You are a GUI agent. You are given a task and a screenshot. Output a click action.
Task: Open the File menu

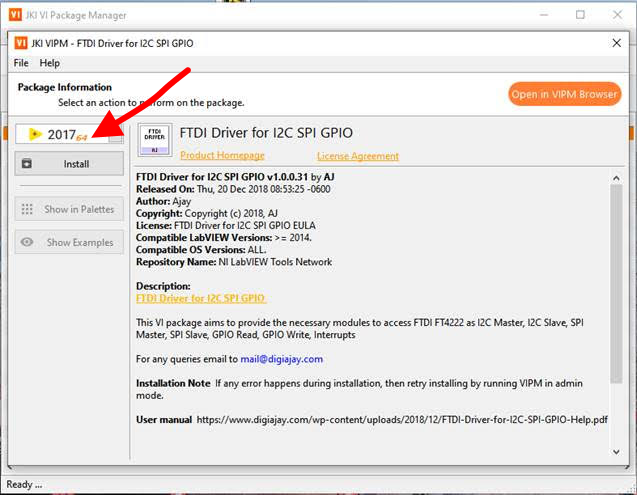(x=21, y=63)
